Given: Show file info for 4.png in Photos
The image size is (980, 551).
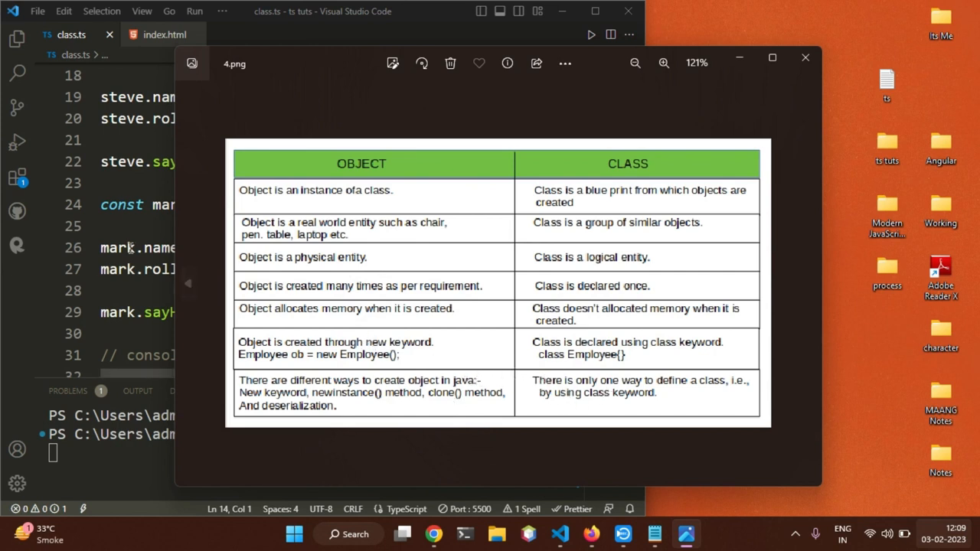Looking at the screenshot, I should point(508,64).
